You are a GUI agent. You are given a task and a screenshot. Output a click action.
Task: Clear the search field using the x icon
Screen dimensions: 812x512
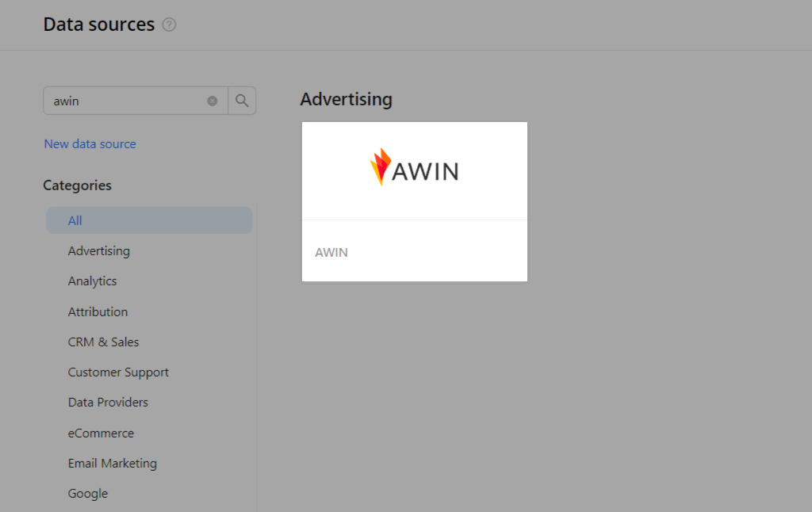pyautogui.click(x=212, y=101)
